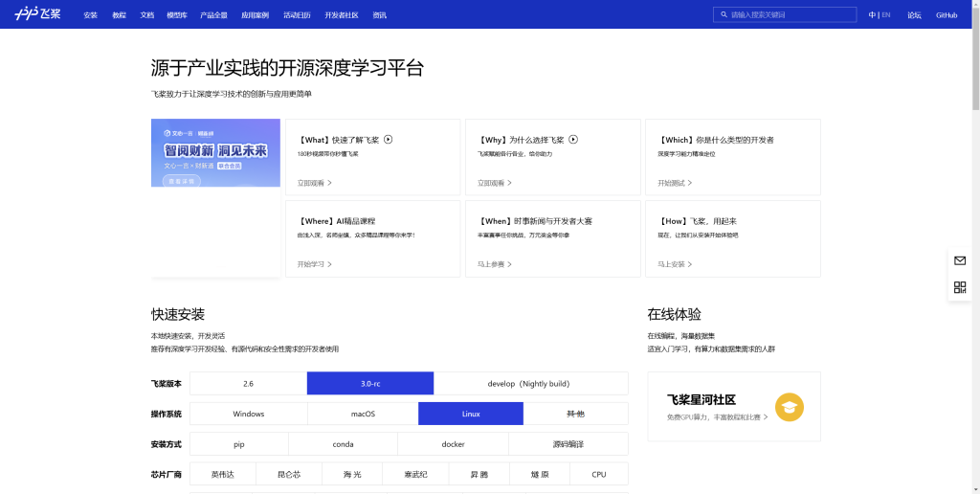
Task: Play the 【What】快速了解飞桨 video icon
Action: 389,140
